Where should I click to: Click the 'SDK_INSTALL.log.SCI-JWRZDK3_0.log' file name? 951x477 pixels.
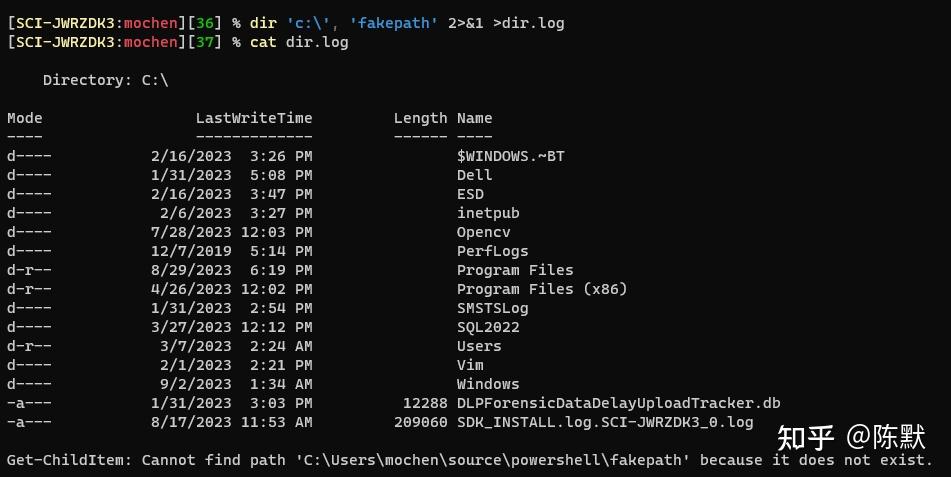click(605, 422)
